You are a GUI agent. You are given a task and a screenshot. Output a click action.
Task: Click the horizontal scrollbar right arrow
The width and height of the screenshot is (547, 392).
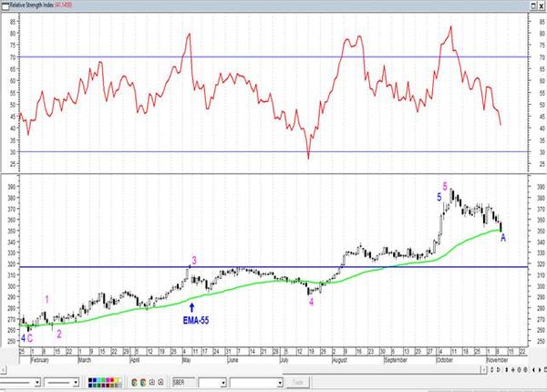(484, 370)
